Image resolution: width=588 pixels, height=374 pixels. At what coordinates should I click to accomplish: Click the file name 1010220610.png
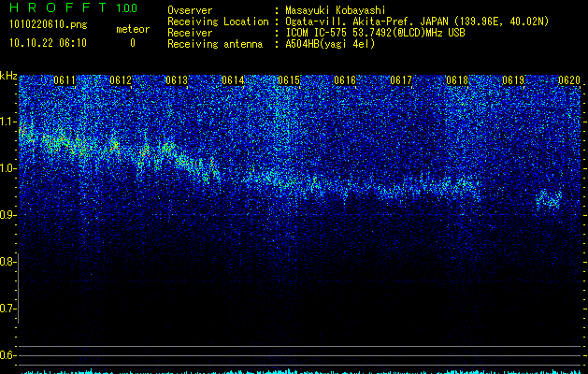(x=49, y=24)
